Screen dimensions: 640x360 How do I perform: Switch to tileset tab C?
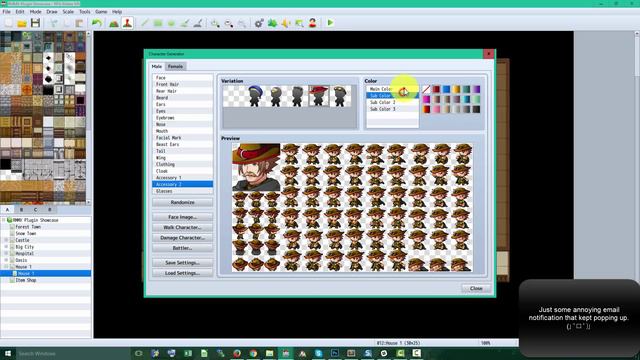point(36,209)
